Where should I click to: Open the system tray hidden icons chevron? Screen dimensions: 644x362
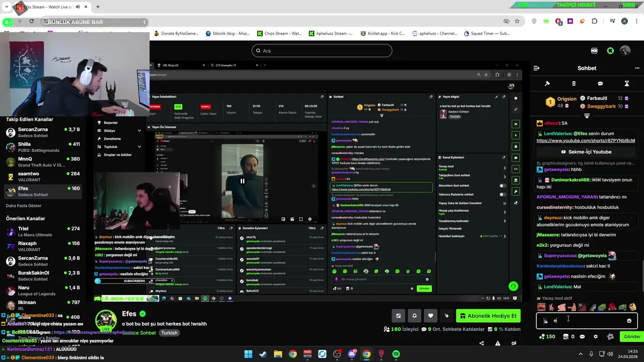coord(580,354)
